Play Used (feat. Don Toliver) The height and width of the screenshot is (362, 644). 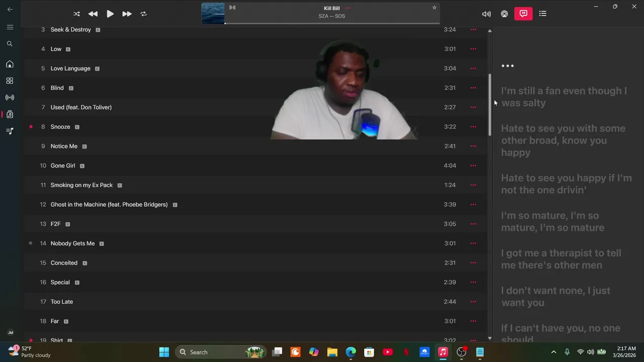pos(255,107)
